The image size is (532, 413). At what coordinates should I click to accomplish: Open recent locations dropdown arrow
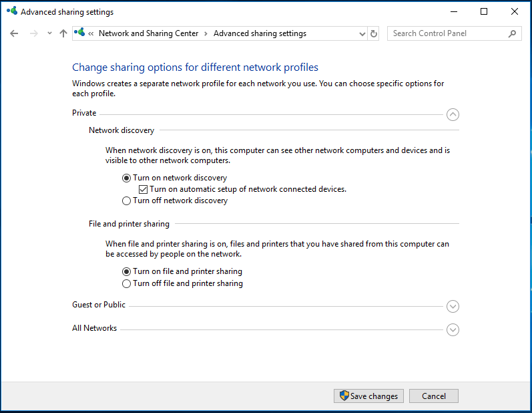click(x=49, y=33)
